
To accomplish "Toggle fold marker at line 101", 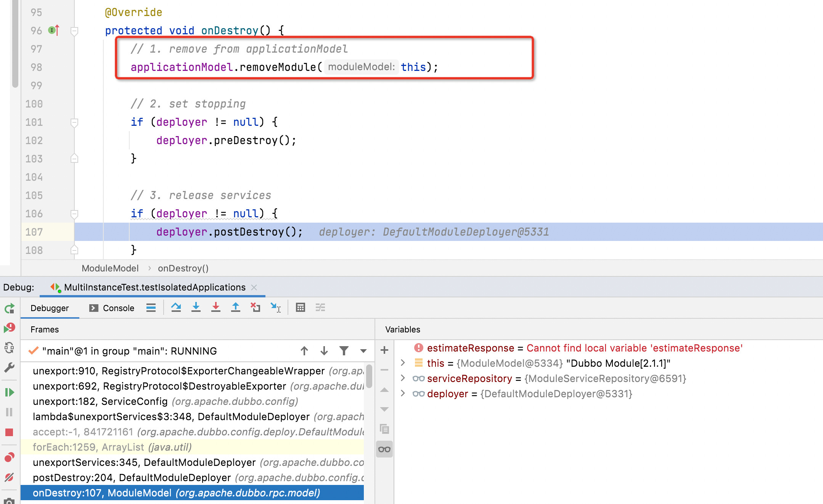I will (x=74, y=122).
